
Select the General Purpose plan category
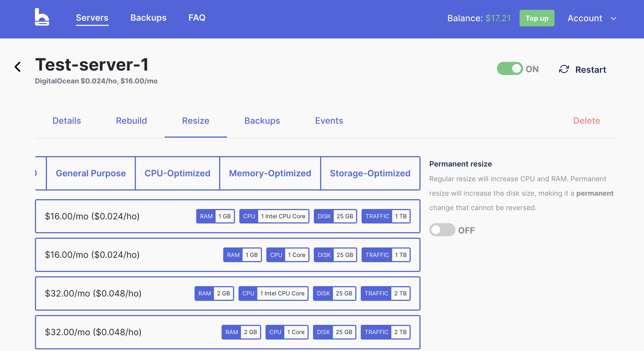pos(91,173)
